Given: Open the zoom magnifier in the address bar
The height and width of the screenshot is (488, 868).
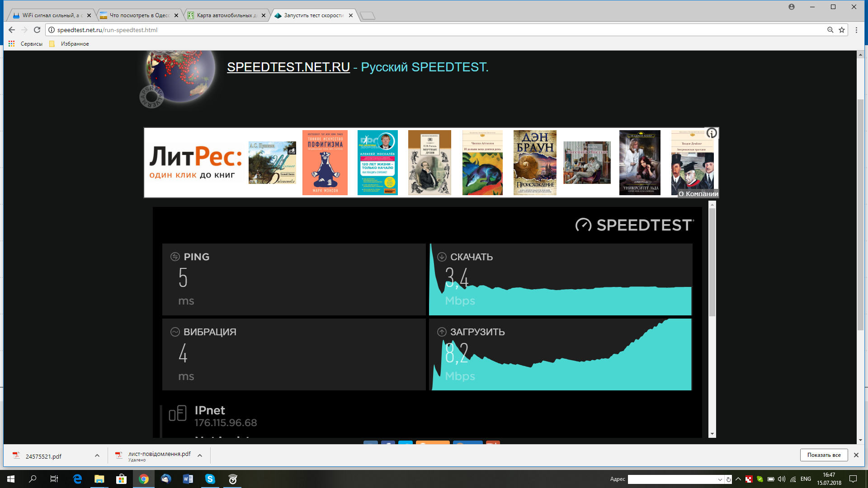Looking at the screenshot, I should (x=830, y=30).
